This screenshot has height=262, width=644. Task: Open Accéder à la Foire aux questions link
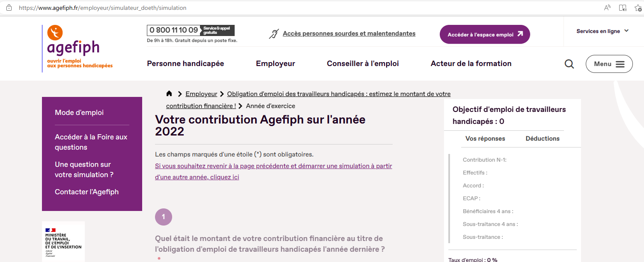coord(91,142)
